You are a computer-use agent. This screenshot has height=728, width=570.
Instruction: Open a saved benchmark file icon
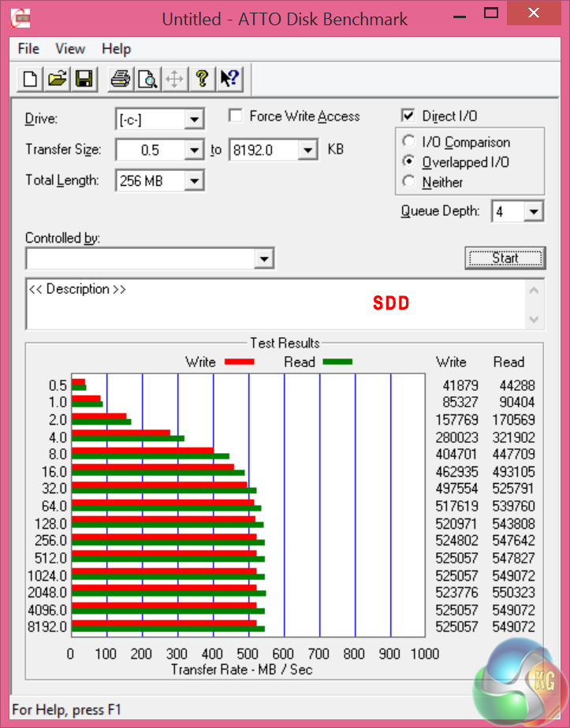coord(57,79)
